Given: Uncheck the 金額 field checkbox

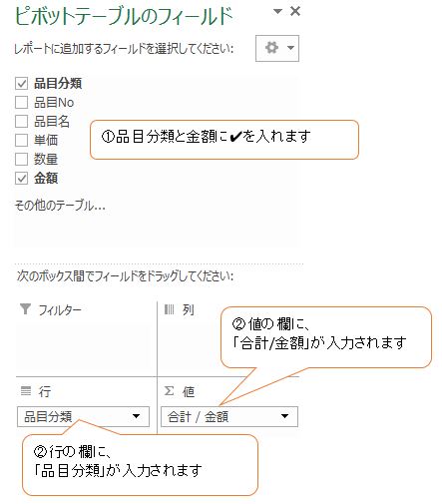Looking at the screenshot, I should point(21,179).
